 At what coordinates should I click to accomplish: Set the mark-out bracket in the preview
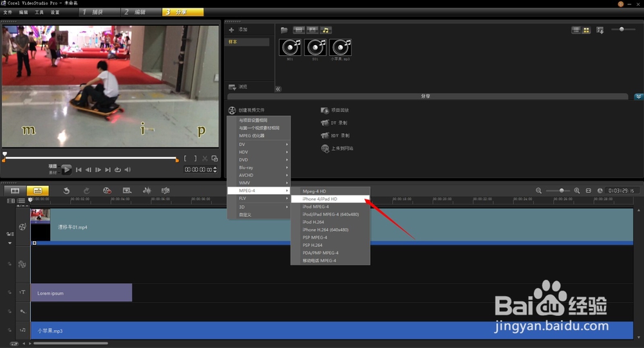click(195, 158)
